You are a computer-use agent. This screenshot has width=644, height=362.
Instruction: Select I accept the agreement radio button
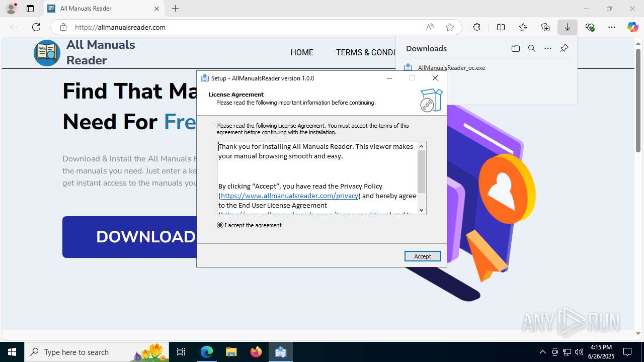[x=220, y=225]
